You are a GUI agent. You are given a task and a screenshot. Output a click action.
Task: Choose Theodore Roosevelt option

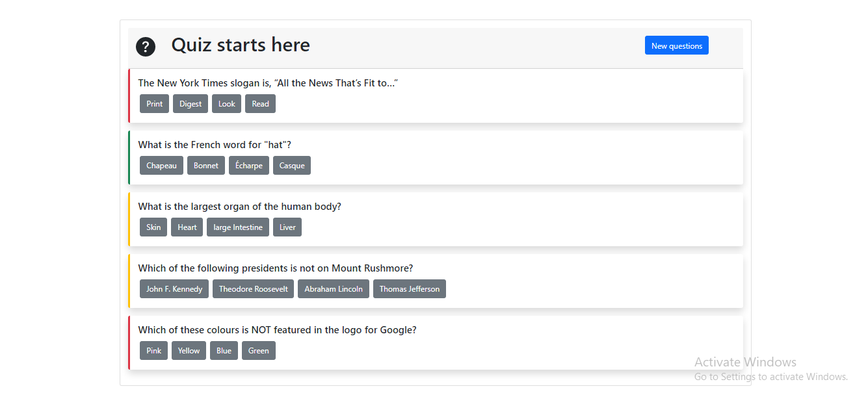coord(253,289)
